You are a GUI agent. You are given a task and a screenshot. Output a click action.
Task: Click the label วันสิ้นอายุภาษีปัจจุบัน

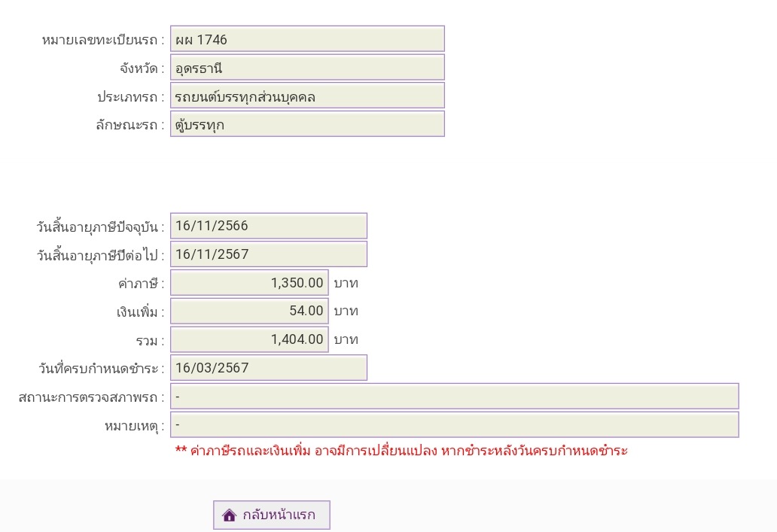100,227
